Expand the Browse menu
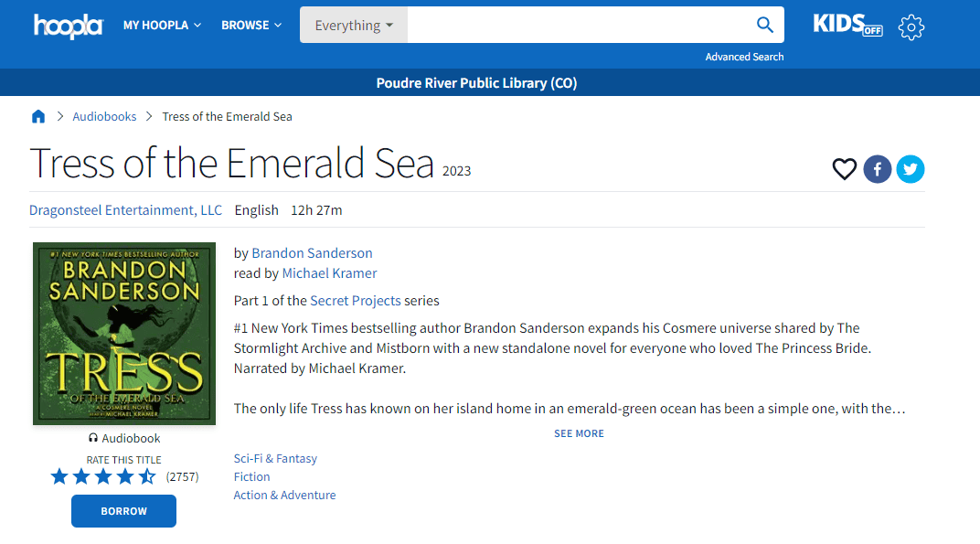This screenshot has height=544, width=980. 251,26
